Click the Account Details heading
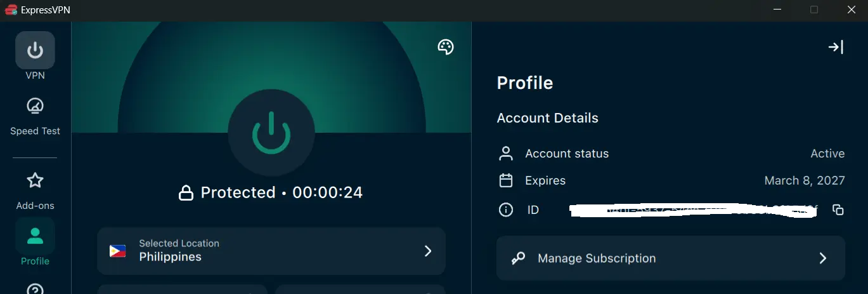 548,118
